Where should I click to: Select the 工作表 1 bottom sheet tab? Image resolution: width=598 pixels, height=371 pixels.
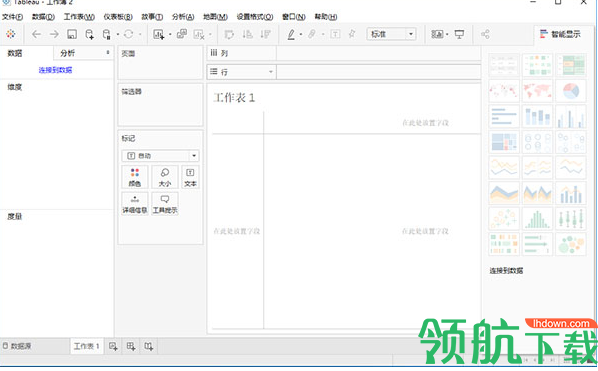tap(87, 346)
